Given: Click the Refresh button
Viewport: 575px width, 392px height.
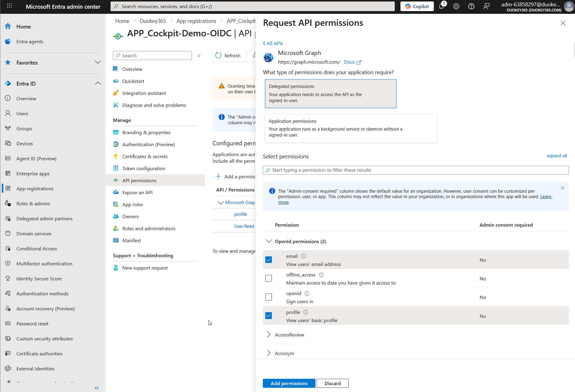Looking at the screenshot, I should pyautogui.click(x=228, y=56).
